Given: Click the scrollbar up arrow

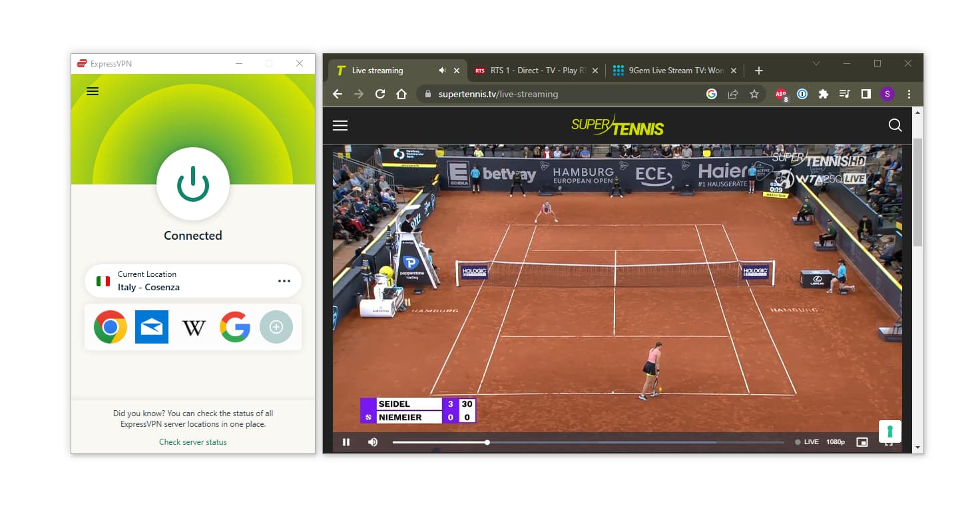Looking at the screenshot, I should tap(918, 113).
